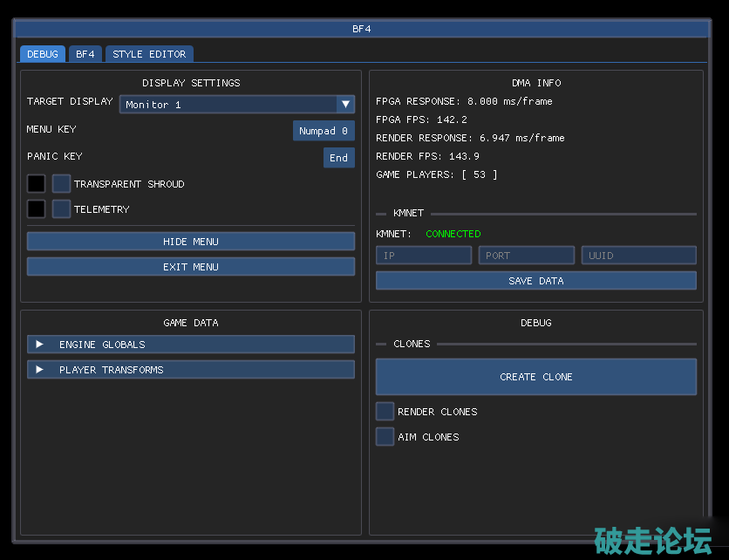Open the Telemetry black color swatch
The height and width of the screenshot is (560, 729).
coord(36,209)
